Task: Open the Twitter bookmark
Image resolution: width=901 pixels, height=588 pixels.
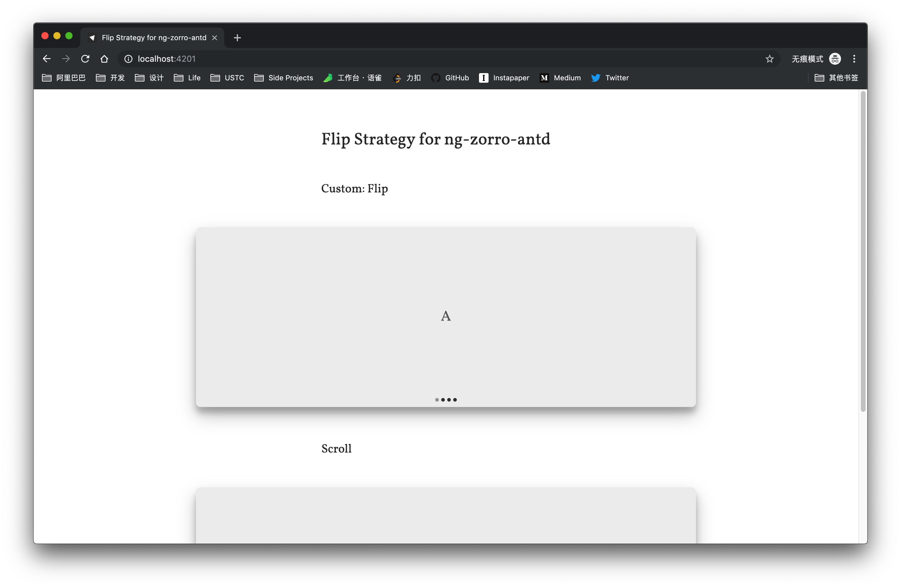Action: pyautogui.click(x=610, y=78)
